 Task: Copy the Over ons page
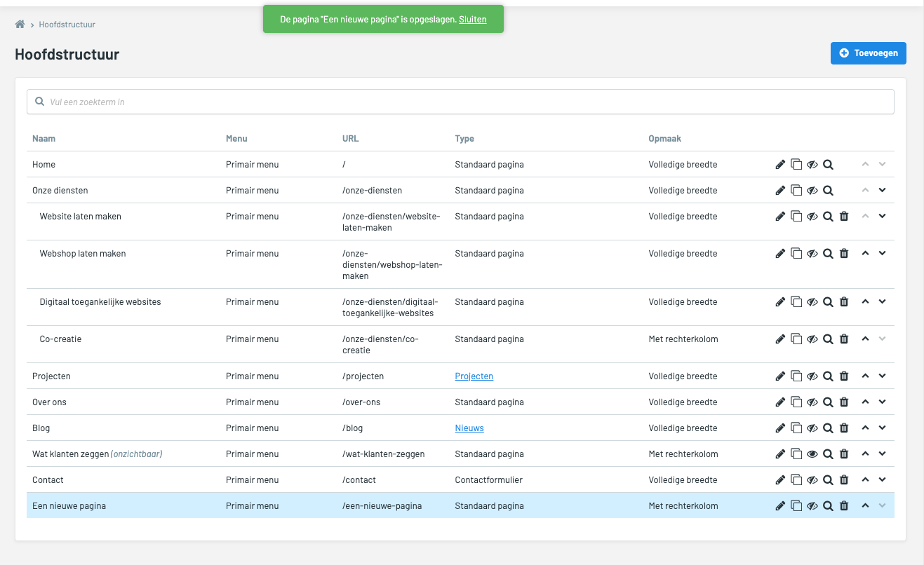coord(796,402)
